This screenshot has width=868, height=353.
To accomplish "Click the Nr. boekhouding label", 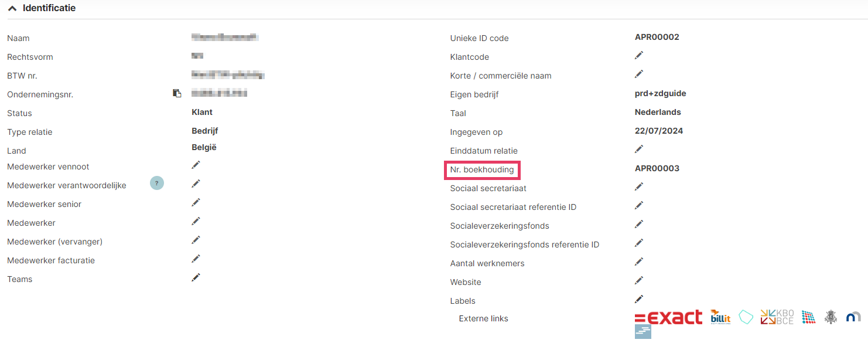I will 482,170.
